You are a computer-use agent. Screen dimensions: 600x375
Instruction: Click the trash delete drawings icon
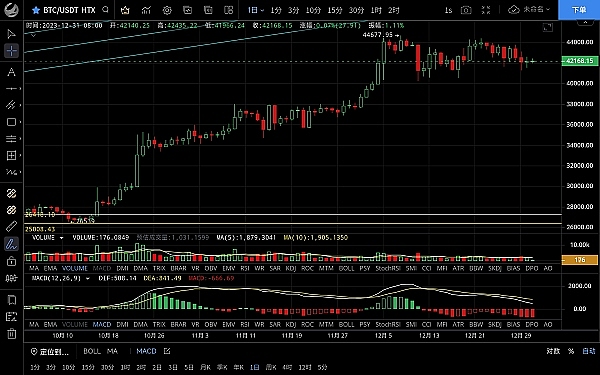point(11,333)
